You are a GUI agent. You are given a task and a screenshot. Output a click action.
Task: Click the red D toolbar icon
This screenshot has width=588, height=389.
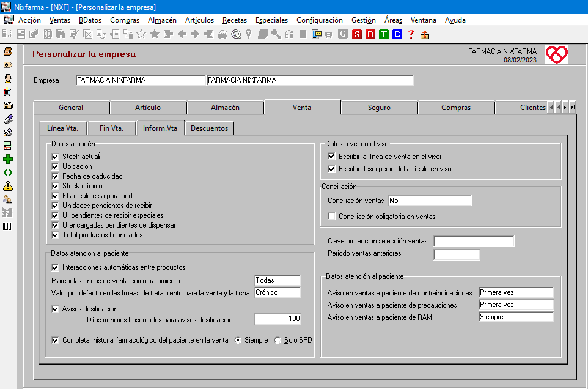tap(370, 34)
